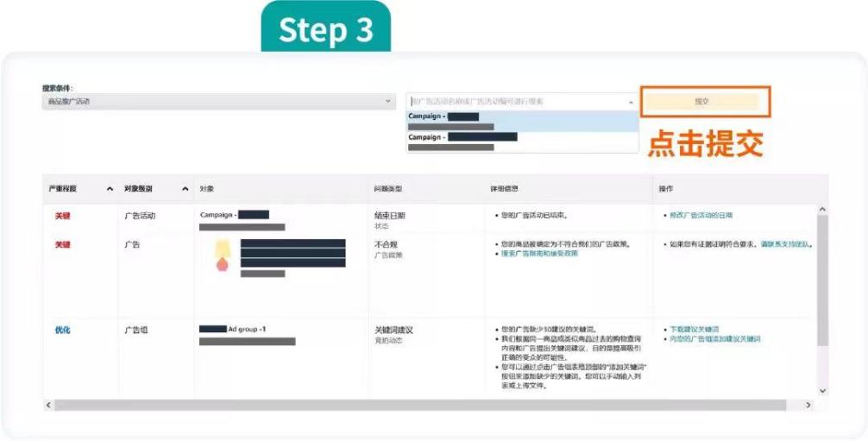
Task: Click the product thumbnail in the 不合规 row
Action: (223, 256)
